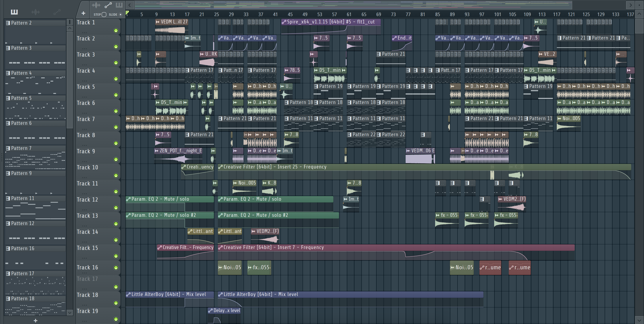Image resolution: width=644 pixels, height=324 pixels.
Task: Mute Track 16 with its green LED
Action: tap(116, 268)
